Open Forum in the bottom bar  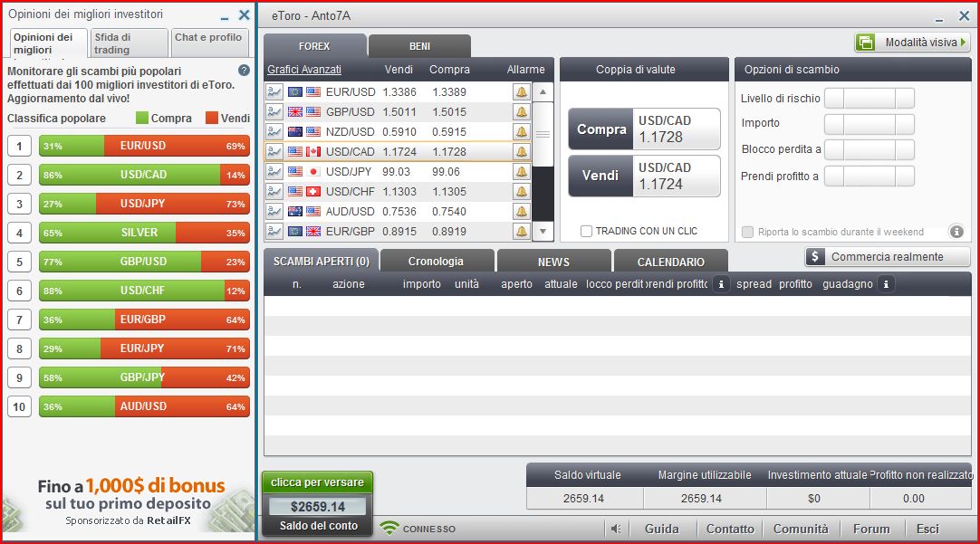pos(871,529)
